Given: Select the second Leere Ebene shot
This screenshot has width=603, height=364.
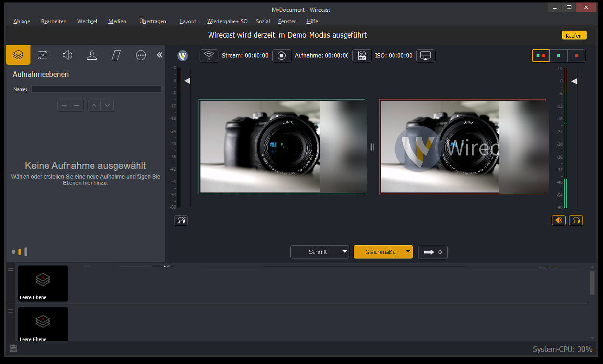Looking at the screenshot, I should [x=43, y=324].
